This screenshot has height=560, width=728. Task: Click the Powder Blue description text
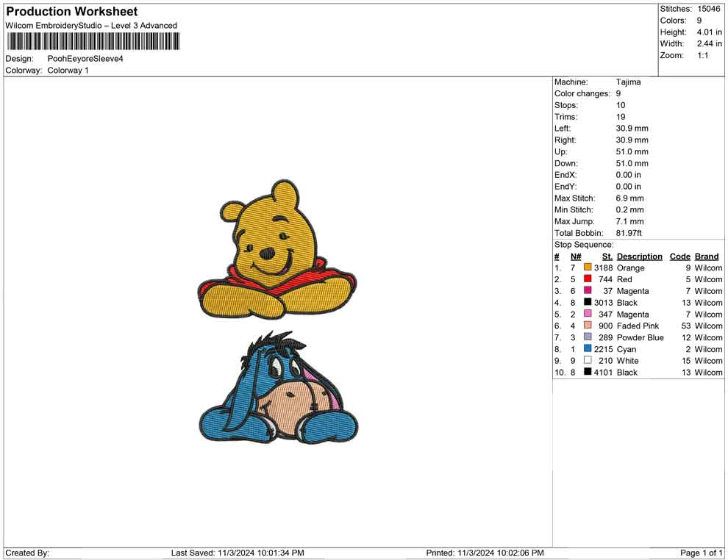[x=640, y=337]
